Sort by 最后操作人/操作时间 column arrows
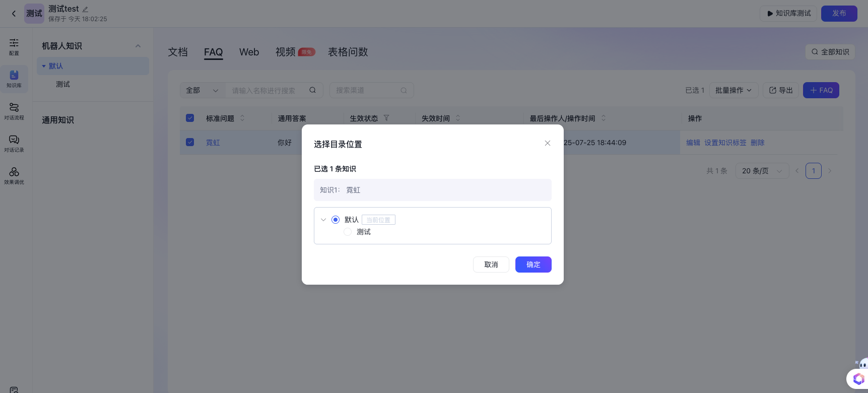 tap(604, 118)
